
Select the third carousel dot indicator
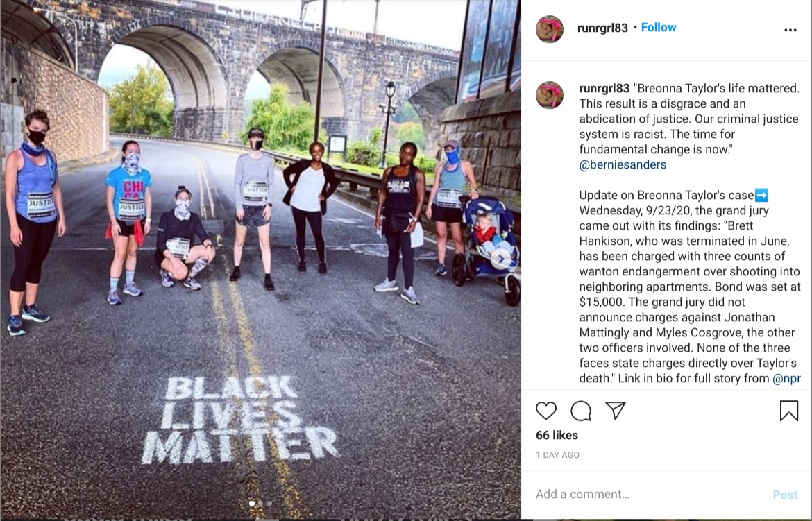click(x=269, y=503)
